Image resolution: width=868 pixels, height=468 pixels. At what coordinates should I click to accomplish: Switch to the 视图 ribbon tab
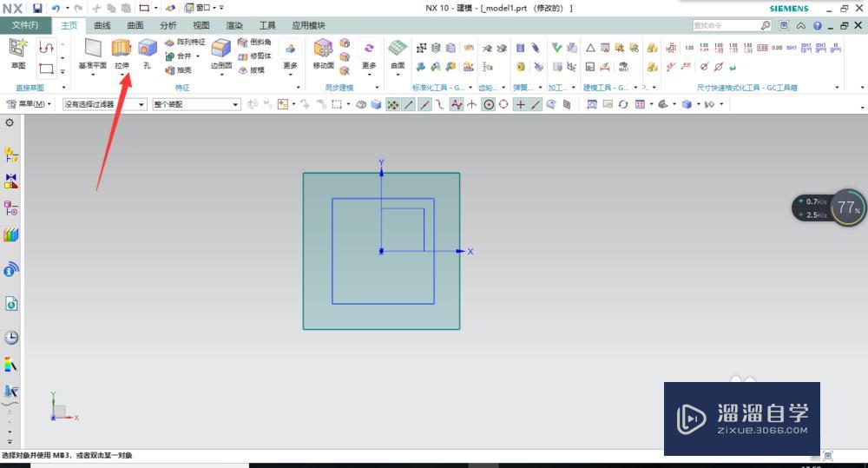click(x=201, y=25)
